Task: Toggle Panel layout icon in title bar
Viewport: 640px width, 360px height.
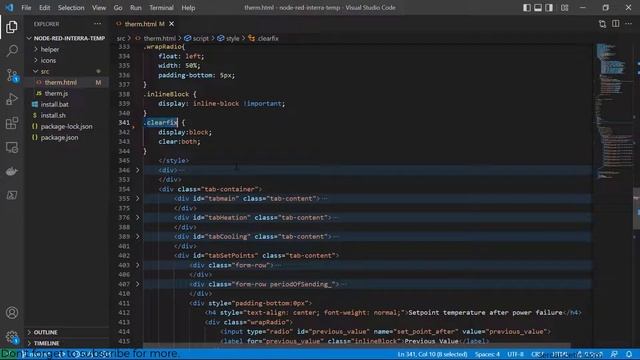Action: coord(538,7)
